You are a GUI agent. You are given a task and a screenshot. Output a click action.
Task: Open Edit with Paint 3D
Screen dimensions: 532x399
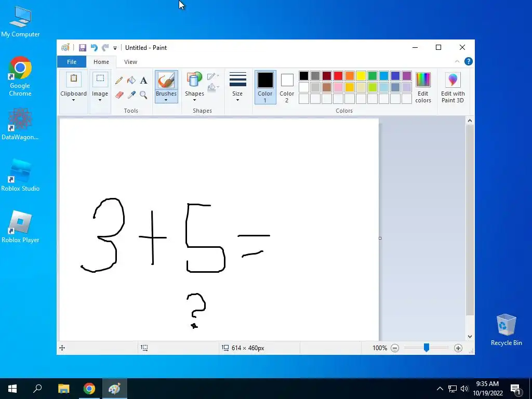coord(453,87)
